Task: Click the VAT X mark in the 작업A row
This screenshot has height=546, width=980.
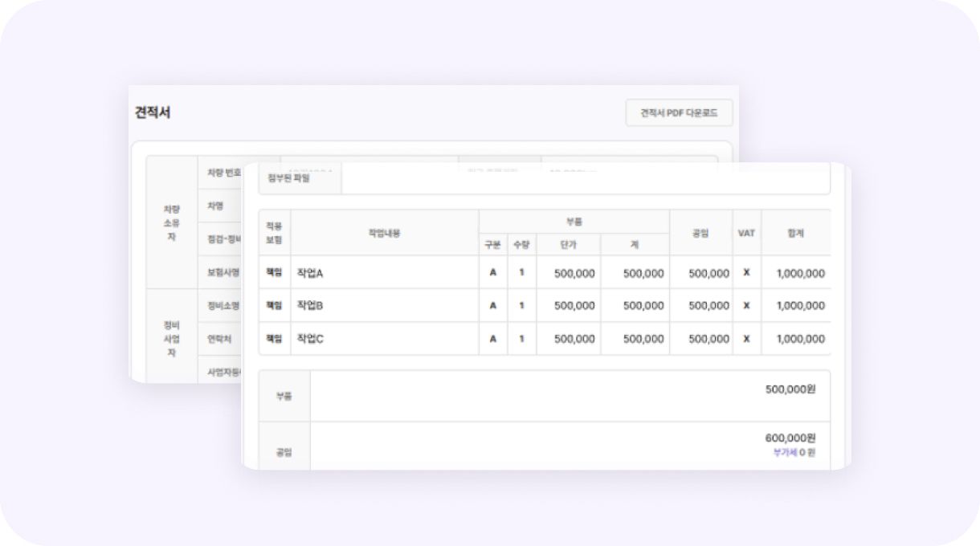Action: click(746, 273)
